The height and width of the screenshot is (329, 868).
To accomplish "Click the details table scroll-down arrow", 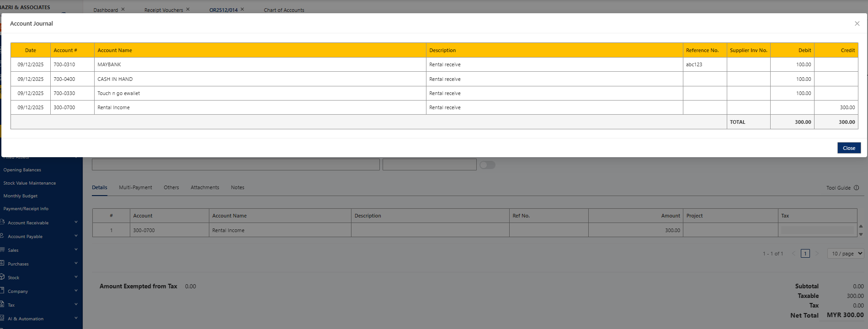I will click(861, 234).
